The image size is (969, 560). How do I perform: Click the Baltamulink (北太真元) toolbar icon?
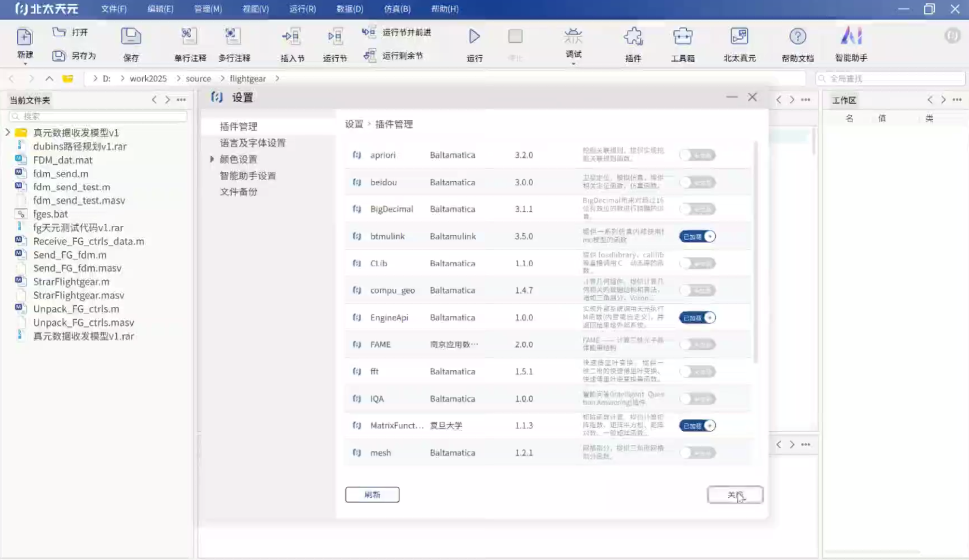(x=739, y=37)
